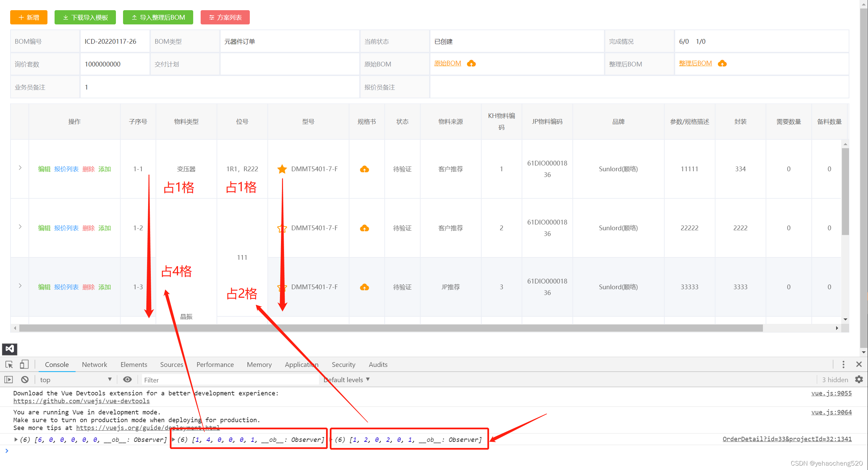Open the DevTools more options three-dot menu
The height and width of the screenshot is (470, 868).
tap(843, 365)
